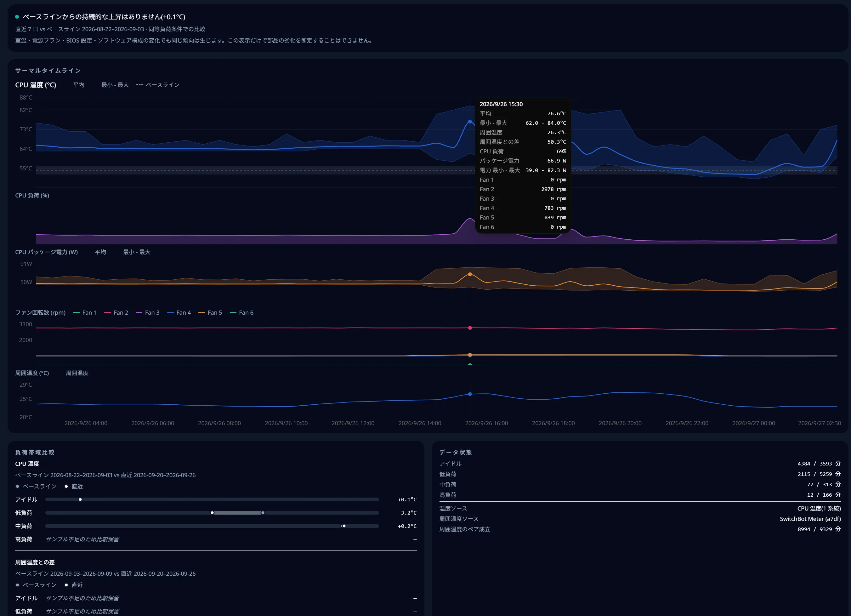Click the 周囲温度のペア成立 8994 / 9329 分 value

(x=819, y=529)
